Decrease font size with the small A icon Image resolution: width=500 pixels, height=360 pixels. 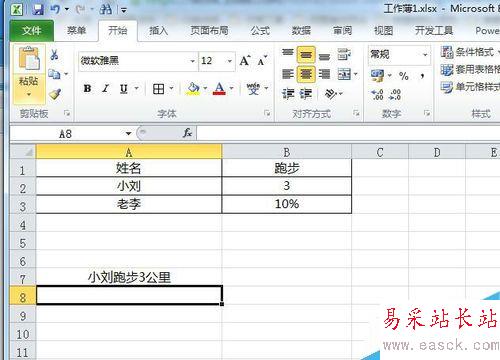pyautogui.click(x=262, y=61)
